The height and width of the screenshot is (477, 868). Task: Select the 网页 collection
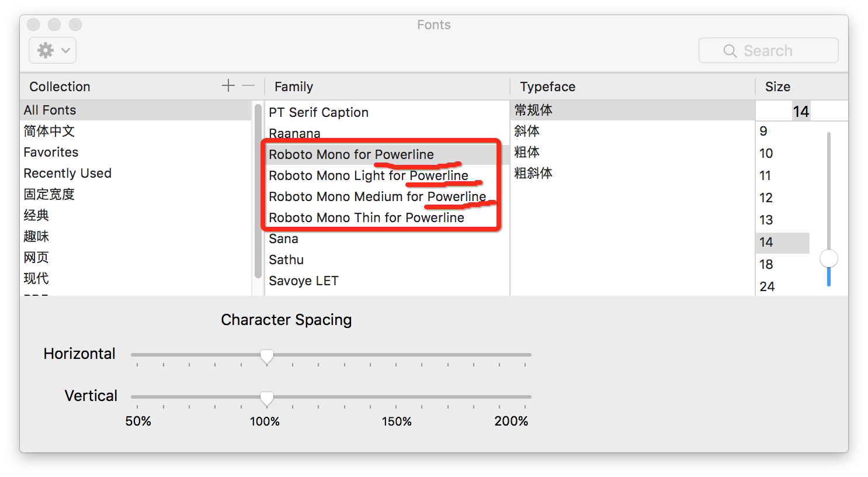[136, 257]
